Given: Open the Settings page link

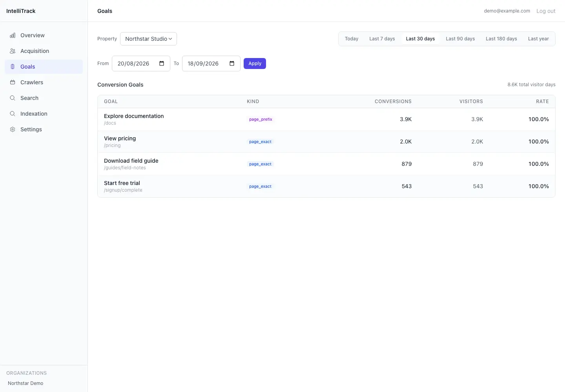Looking at the screenshot, I should pos(44,129).
